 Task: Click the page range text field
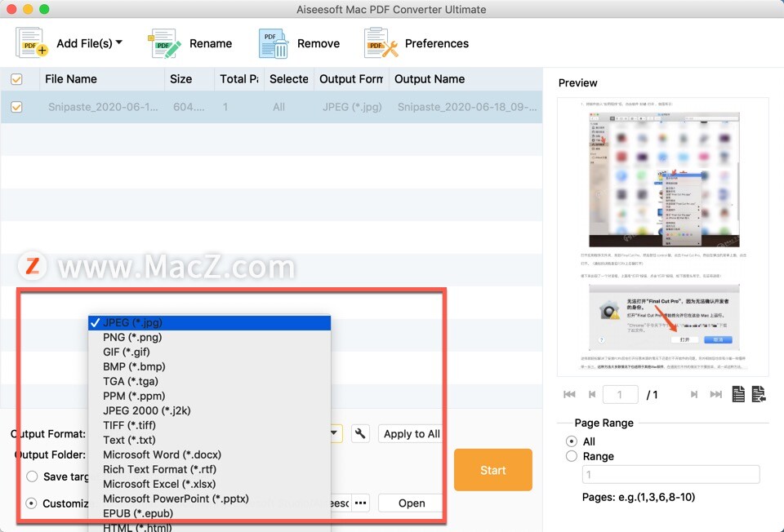coord(671,474)
